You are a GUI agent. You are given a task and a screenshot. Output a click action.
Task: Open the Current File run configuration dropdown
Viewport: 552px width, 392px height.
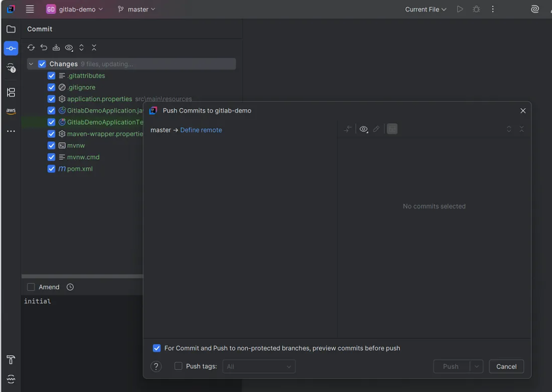coord(425,9)
